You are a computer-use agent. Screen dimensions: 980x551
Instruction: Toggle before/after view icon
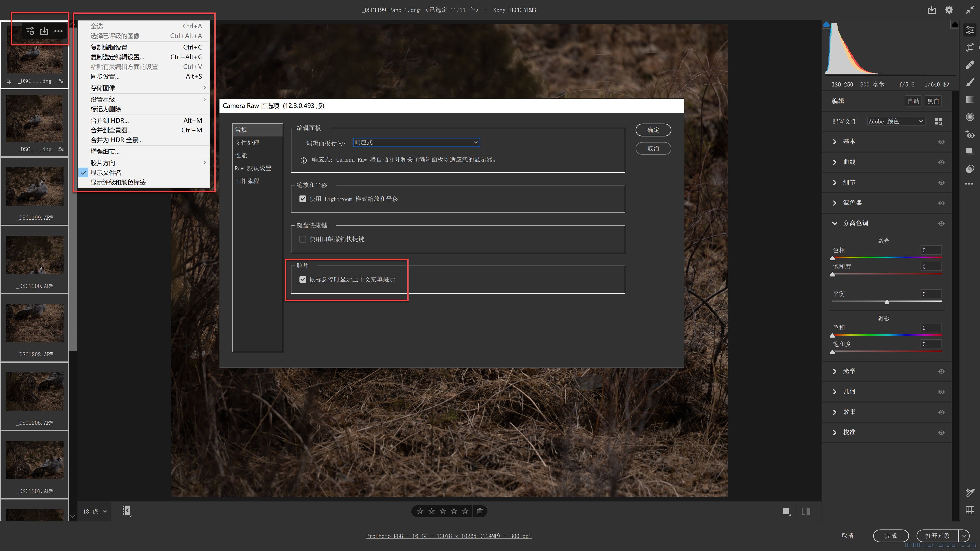pyautogui.click(x=806, y=511)
